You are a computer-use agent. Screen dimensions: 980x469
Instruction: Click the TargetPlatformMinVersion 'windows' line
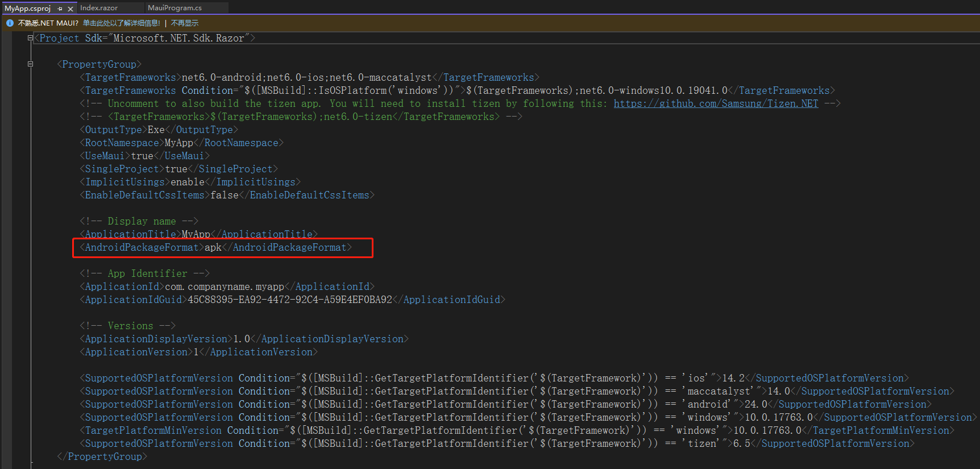click(x=517, y=430)
